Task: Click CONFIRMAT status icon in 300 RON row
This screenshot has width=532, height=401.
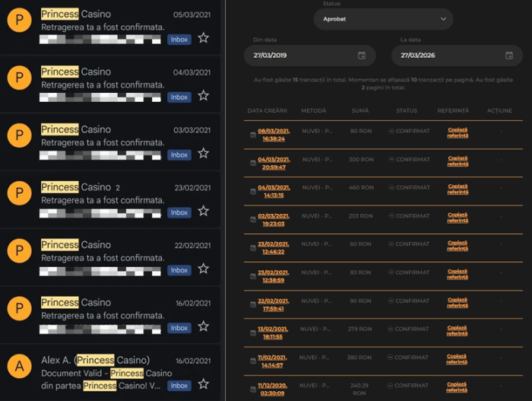Action: [391, 159]
